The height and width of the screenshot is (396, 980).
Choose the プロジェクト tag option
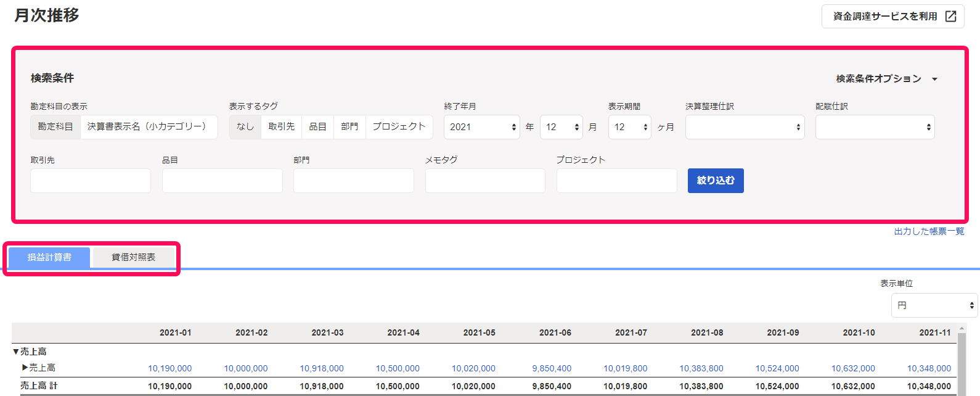click(x=399, y=126)
